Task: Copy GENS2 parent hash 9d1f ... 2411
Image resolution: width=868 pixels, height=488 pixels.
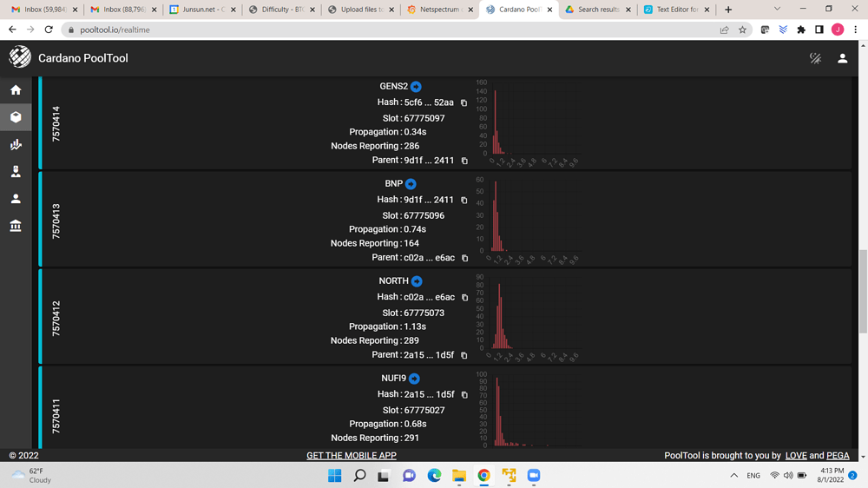Action: (464, 161)
